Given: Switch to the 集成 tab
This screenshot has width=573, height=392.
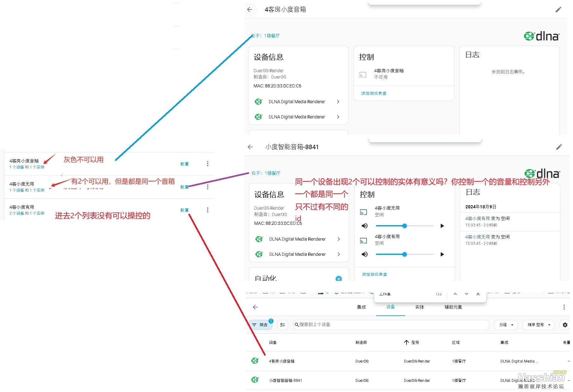Looking at the screenshot, I should 361,307.
